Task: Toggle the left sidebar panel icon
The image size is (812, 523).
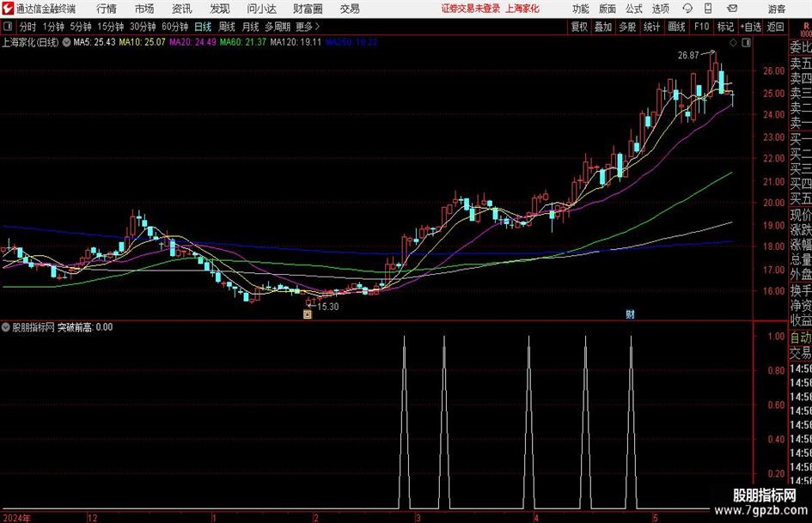Action: [x=8, y=27]
